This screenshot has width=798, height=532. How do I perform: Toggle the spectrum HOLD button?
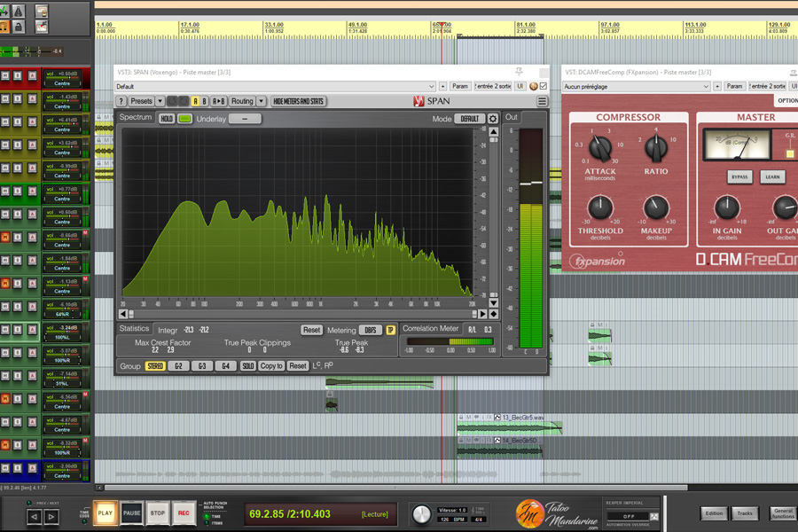click(x=167, y=119)
